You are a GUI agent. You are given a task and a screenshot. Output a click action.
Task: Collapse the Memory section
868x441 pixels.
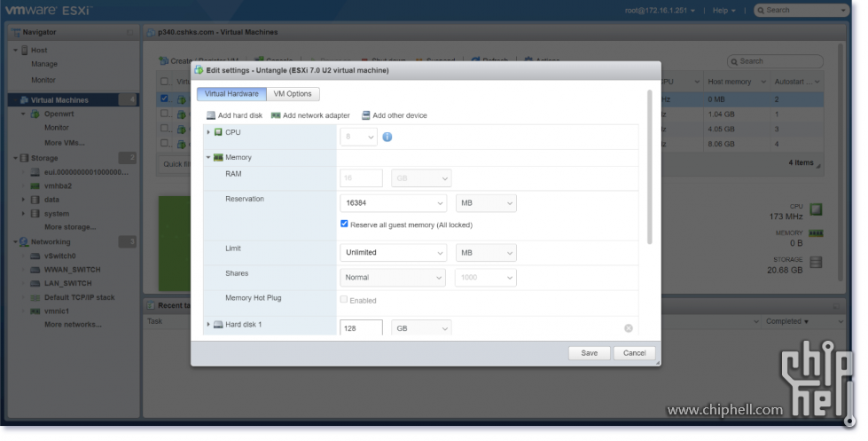pyautogui.click(x=208, y=157)
